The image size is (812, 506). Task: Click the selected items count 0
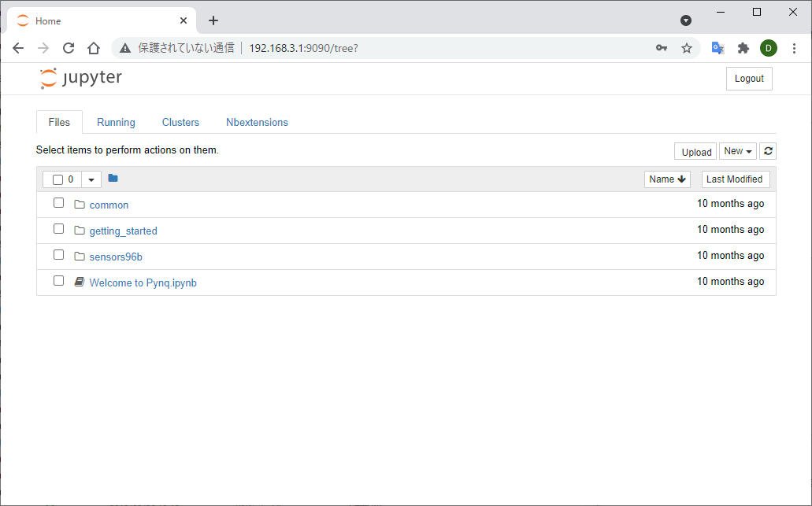(70, 179)
